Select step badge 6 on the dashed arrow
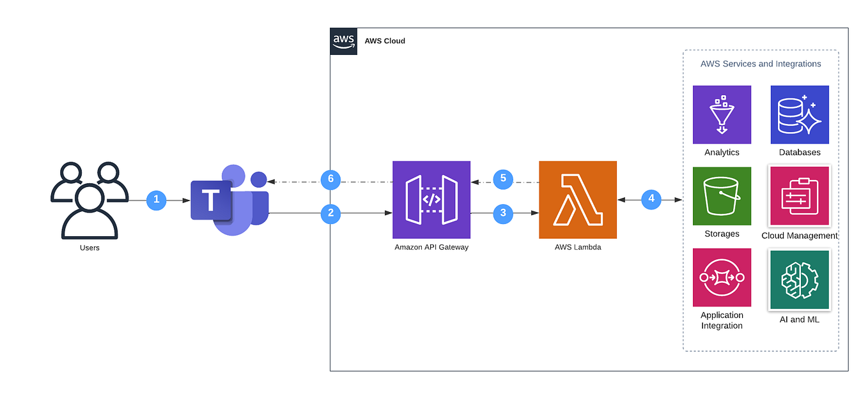868x399 pixels. pyautogui.click(x=330, y=180)
